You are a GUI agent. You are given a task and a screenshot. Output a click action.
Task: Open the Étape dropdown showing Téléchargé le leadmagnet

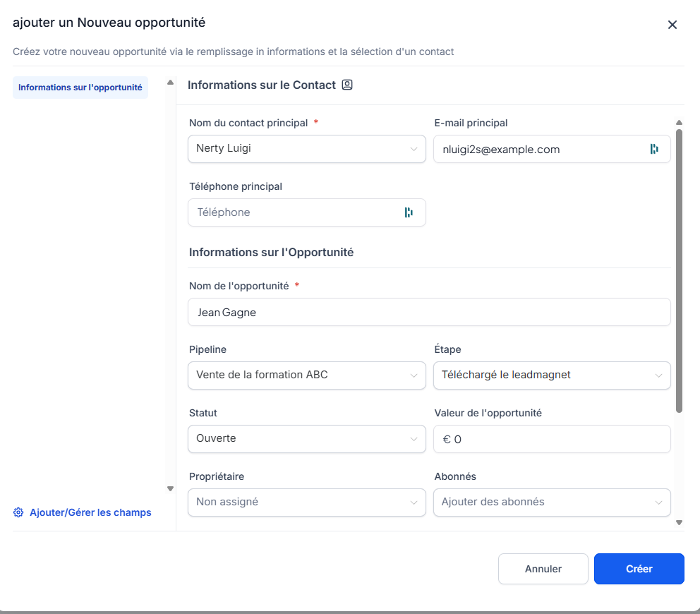(x=552, y=375)
